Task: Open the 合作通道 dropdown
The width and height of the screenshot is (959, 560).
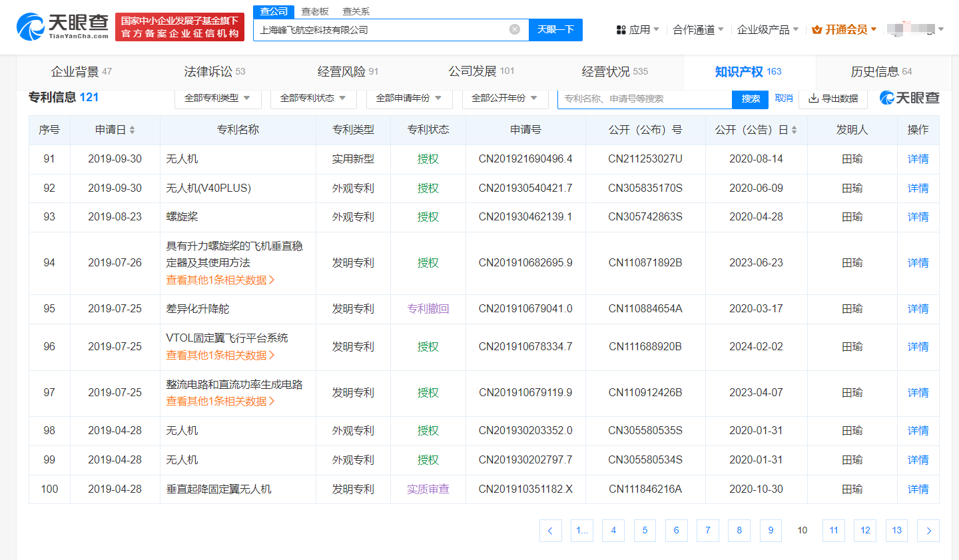Action: [x=698, y=29]
